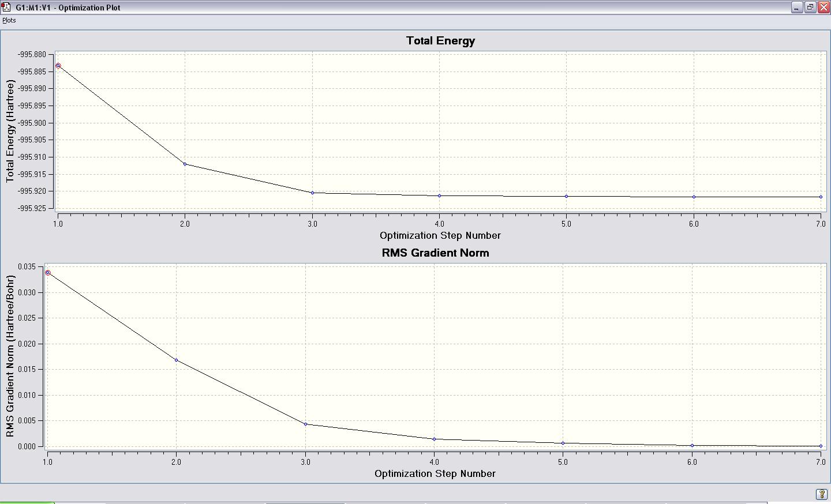Close the Optimization Plot window

pos(823,7)
